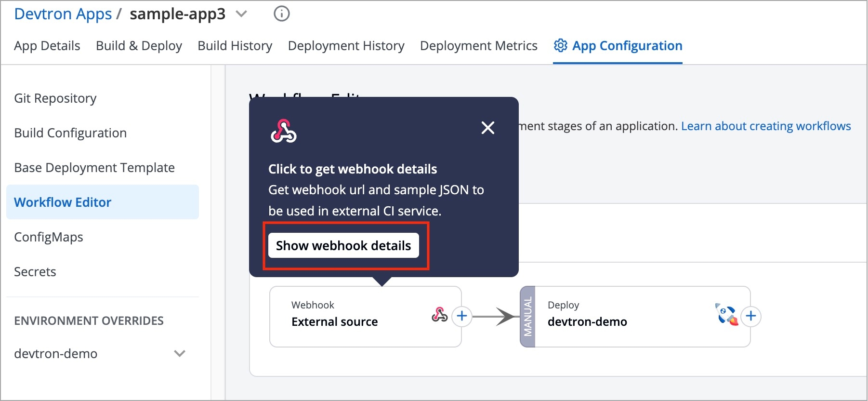This screenshot has height=401, width=868.
Task: Open Secrets in the sidebar
Action: point(35,272)
